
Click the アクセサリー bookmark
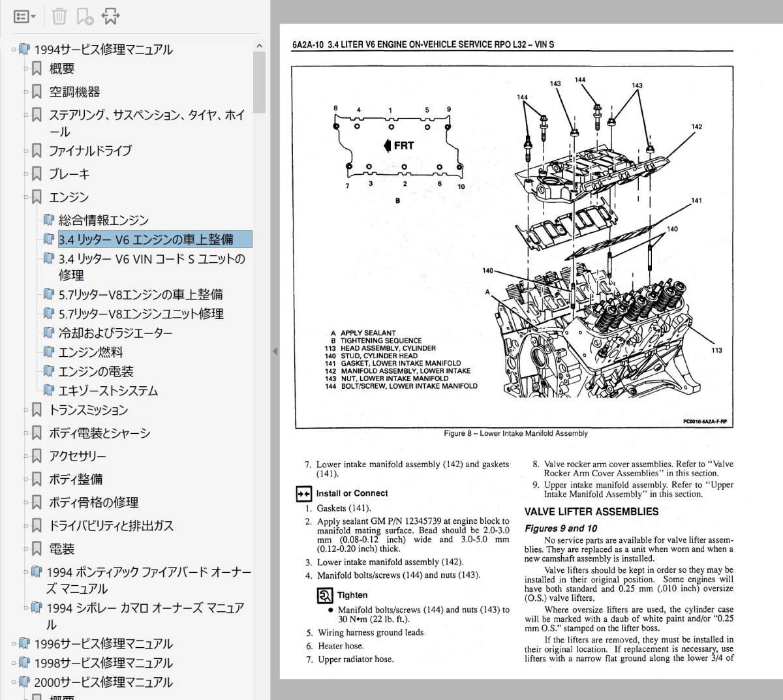point(78,456)
